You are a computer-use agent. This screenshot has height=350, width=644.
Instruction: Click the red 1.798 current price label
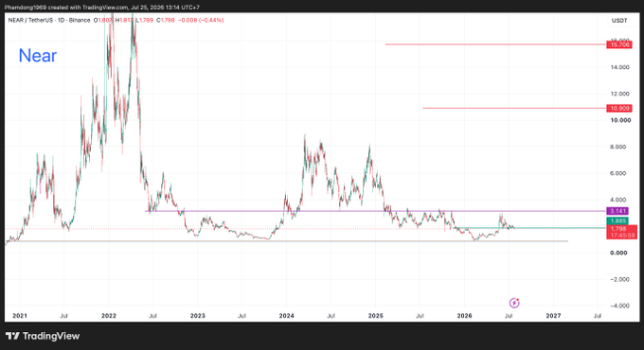click(622, 232)
